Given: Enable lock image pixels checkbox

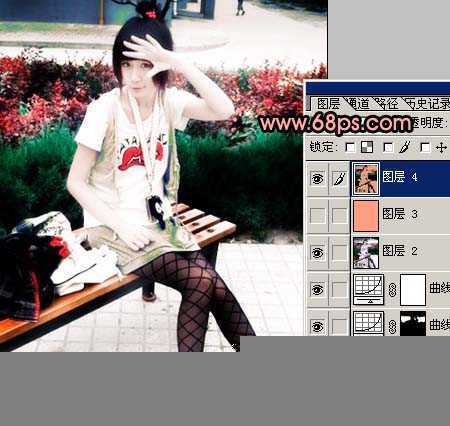Looking at the screenshot, I should click(x=388, y=147).
